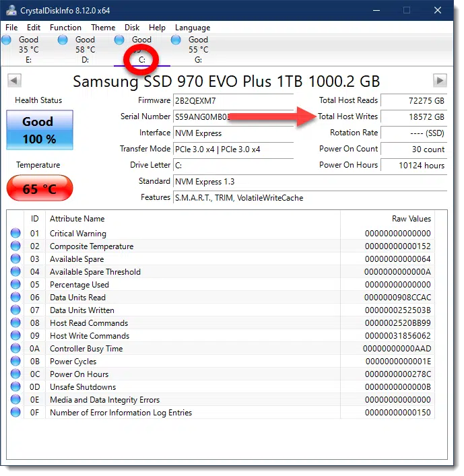The image size is (464, 476).
Task: Click the Drive Letter field C:
Action: 233,165
